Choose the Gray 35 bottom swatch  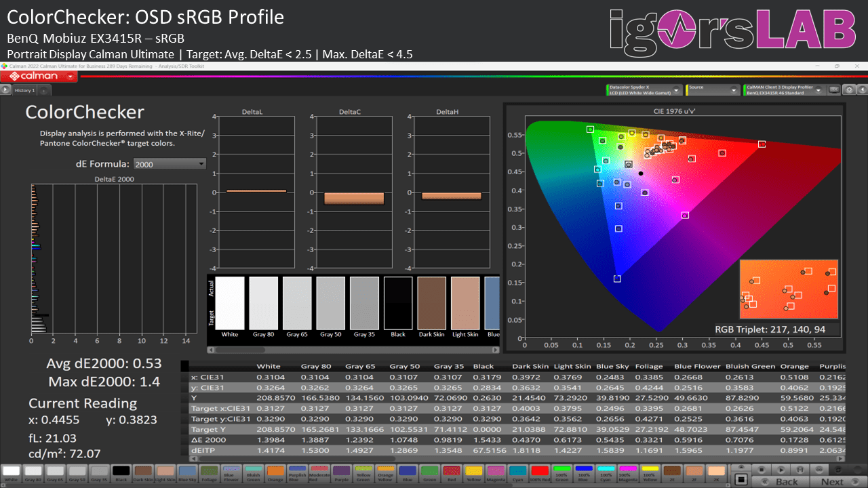[x=99, y=473]
